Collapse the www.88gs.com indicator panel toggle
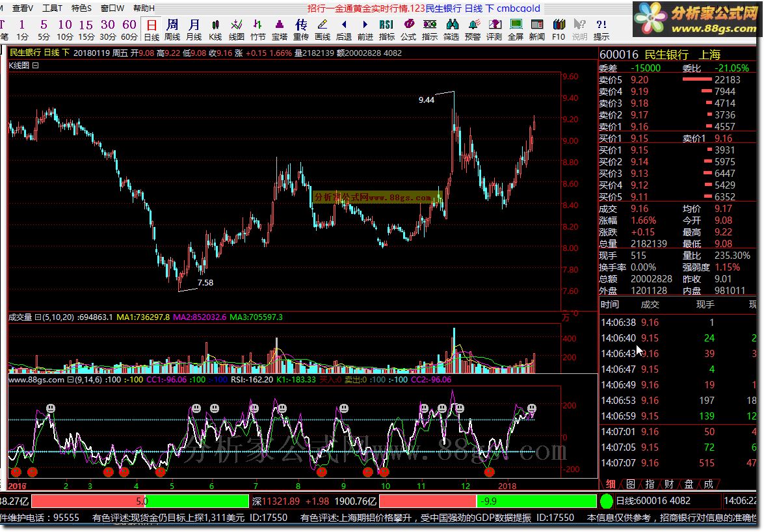This screenshot has width=764, height=532. click(x=70, y=380)
